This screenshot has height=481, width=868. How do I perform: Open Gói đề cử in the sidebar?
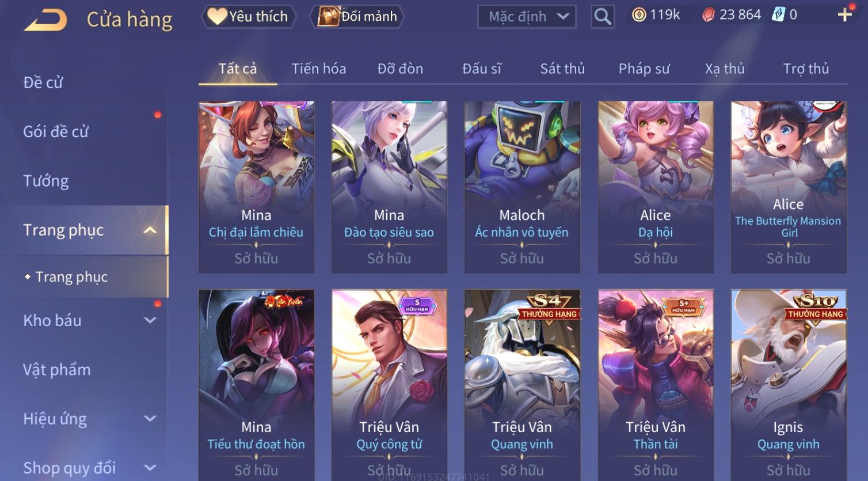(x=56, y=132)
